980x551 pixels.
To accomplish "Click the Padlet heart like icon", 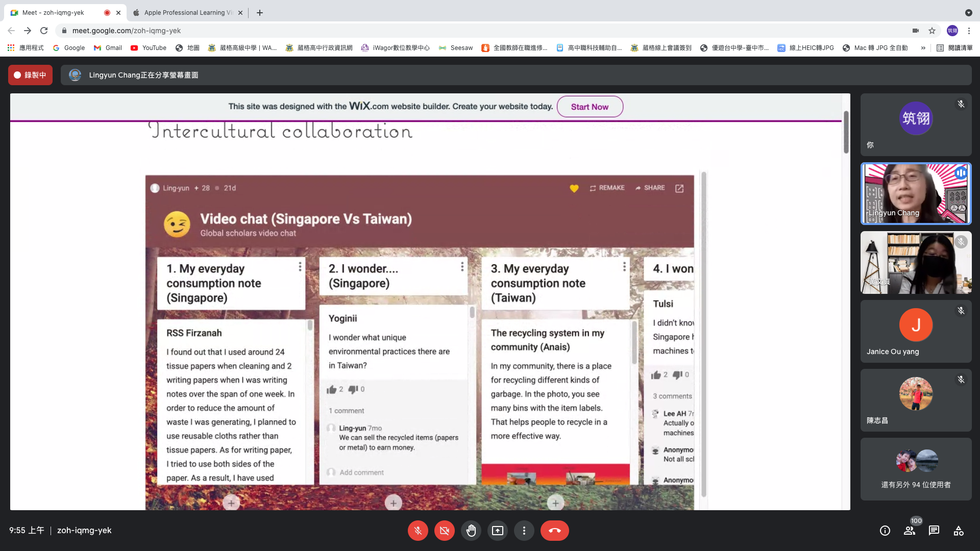I will coord(574,188).
